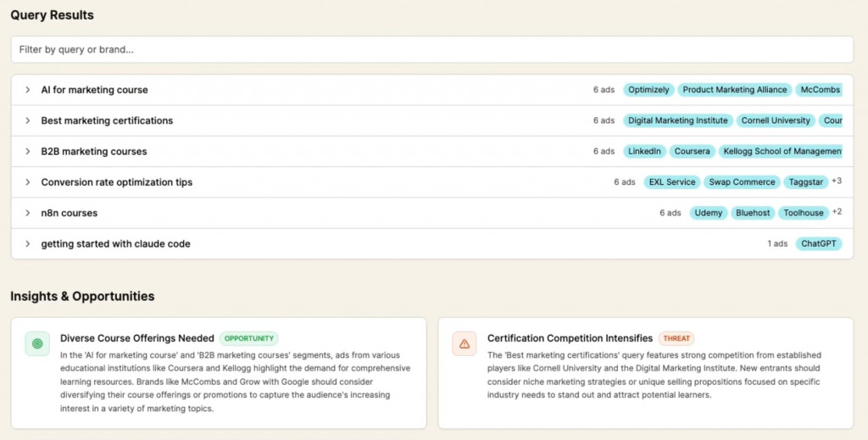Click the +2 more brands indicator
This screenshot has height=440, width=868.
click(837, 212)
